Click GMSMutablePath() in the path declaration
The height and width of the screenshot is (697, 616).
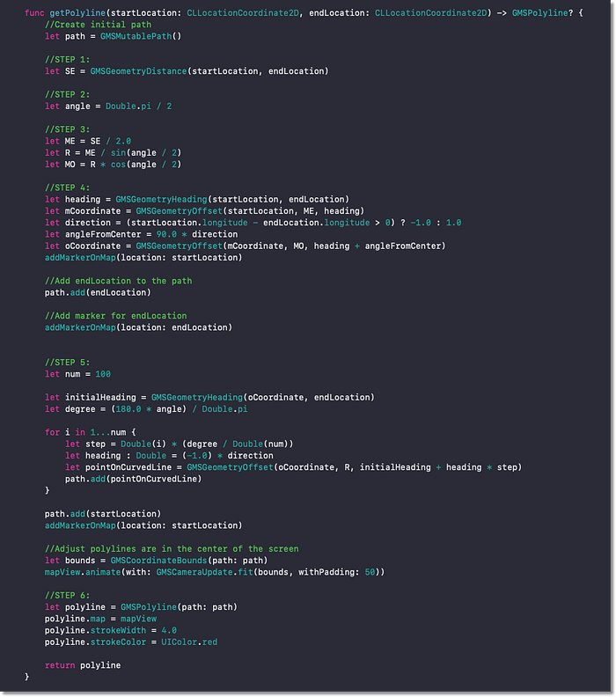pyautogui.click(x=141, y=36)
